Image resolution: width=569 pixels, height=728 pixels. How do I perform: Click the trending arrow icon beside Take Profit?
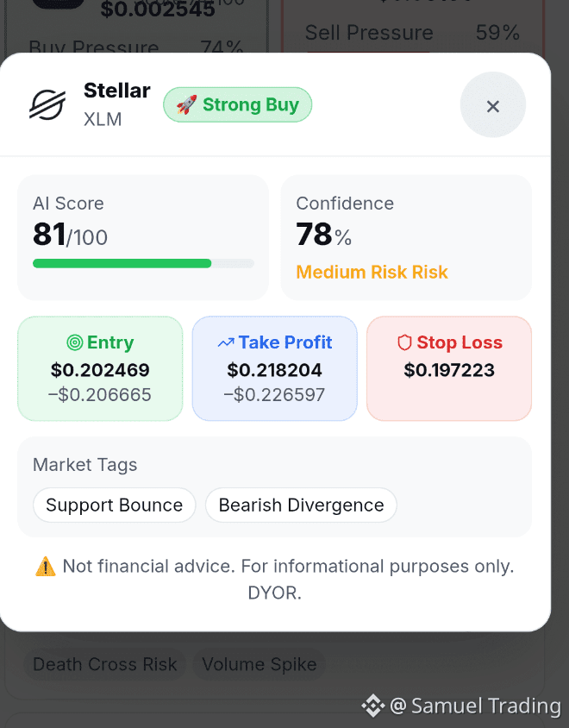(x=226, y=342)
